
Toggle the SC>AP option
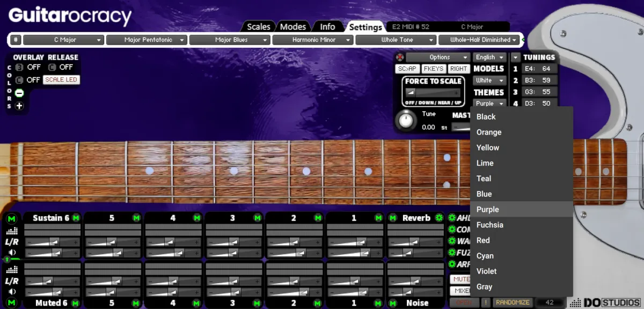(407, 69)
